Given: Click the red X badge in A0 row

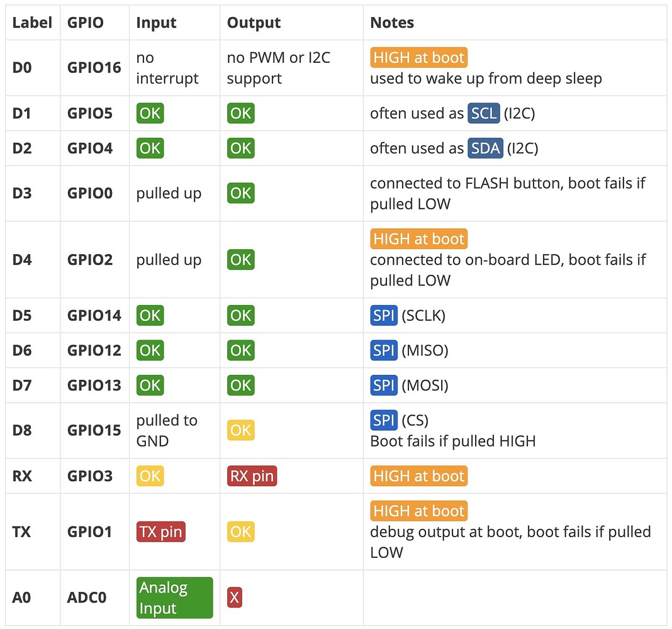Looking at the screenshot, I should pos(235,598).
